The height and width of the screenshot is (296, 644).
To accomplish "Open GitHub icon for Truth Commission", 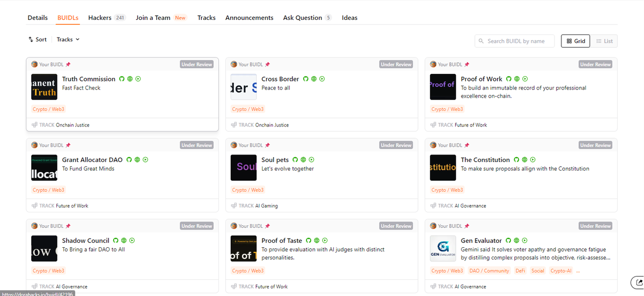I will tap(122, 79).
